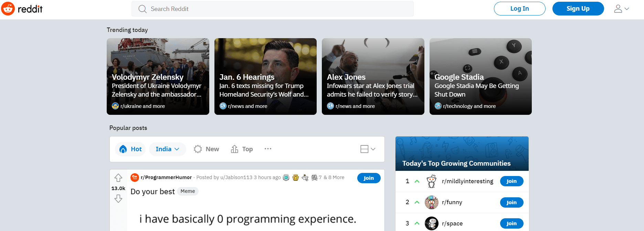Click Today's Top Growing Communities banner
This screenshot has height=231, width=644.
[x=462, y=154]
